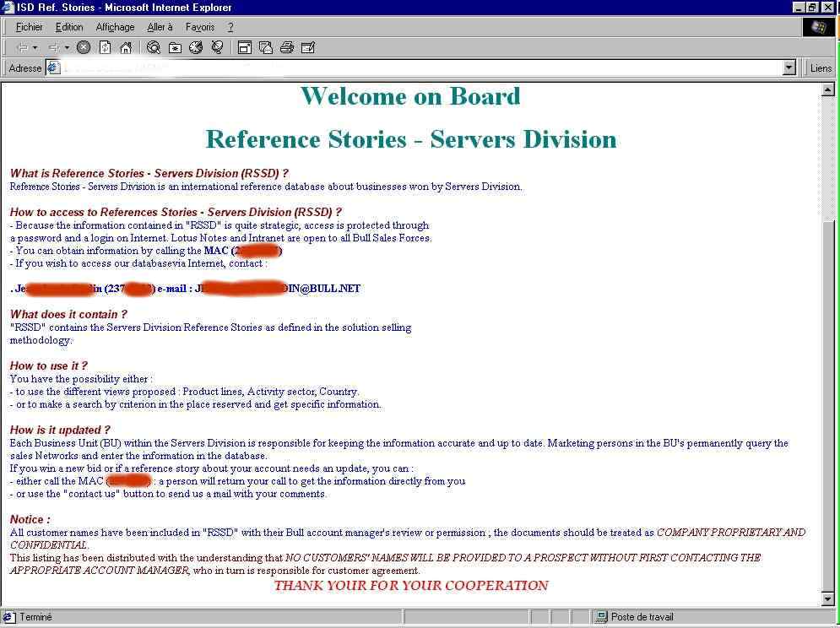Image resolution: width=840 pixels, height=628 pixels.
Task: Click the e-mail address ending in @BULL.NET
Action: coord(278,289)
